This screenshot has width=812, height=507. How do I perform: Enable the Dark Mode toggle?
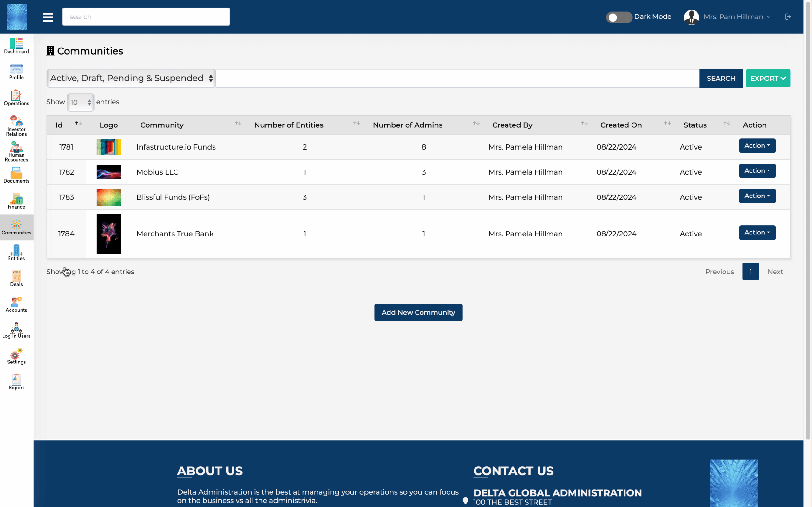pos(619,17)
